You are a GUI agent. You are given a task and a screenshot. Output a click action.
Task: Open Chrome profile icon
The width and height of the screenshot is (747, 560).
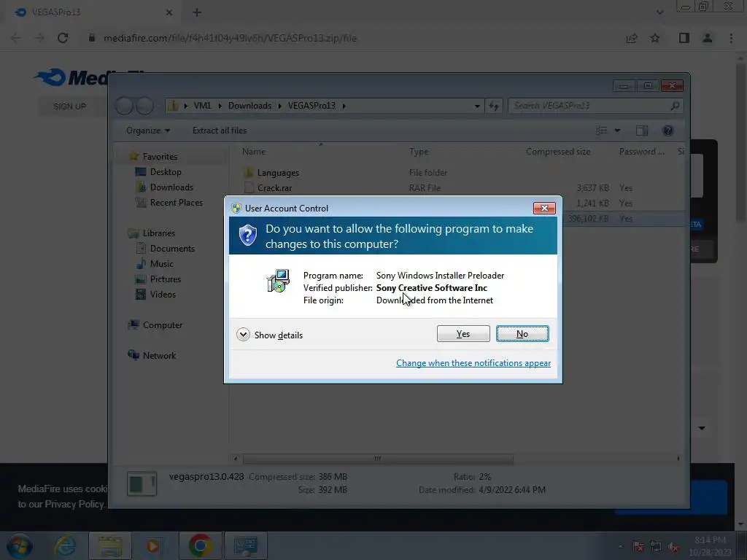pos(708,38)
